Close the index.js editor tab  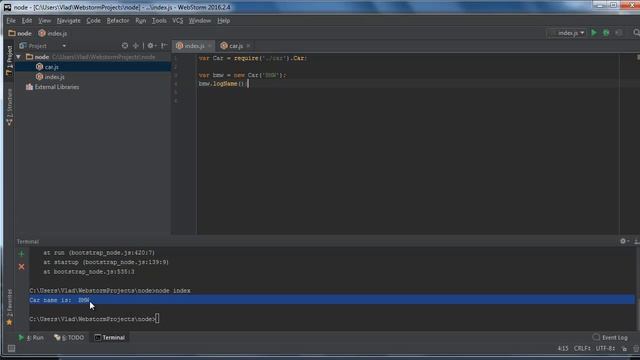click(210, 46)
